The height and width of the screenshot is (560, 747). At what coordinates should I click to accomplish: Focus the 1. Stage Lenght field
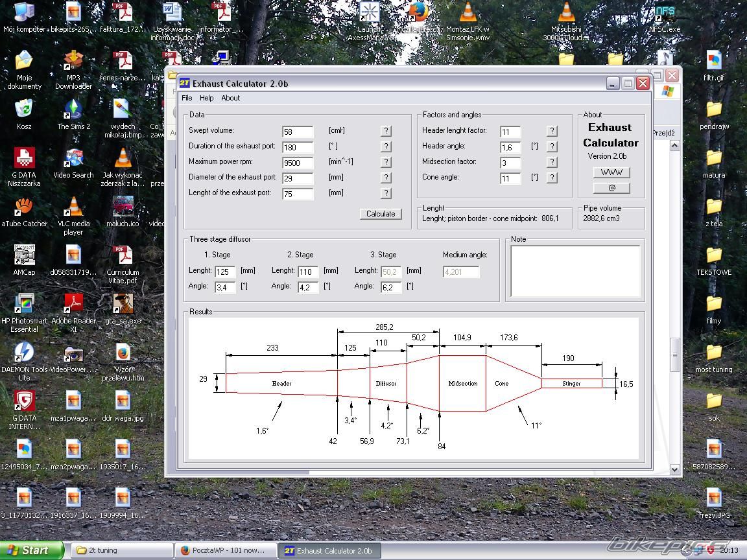point(226,272)
